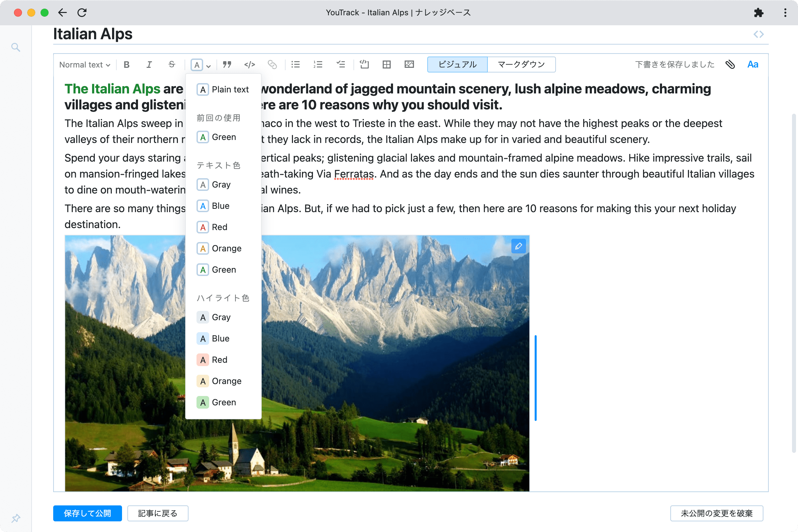798x532 pixels.
Task: Click the attachment paperclip icon
Action: click(x=730, y=65)
